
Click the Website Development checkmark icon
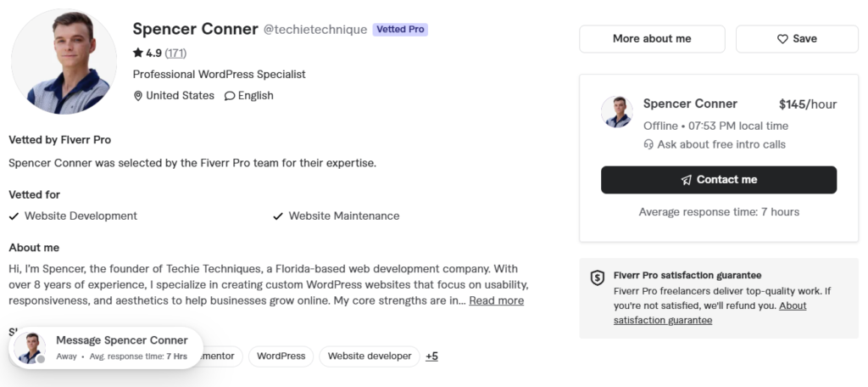pos(14,216)
